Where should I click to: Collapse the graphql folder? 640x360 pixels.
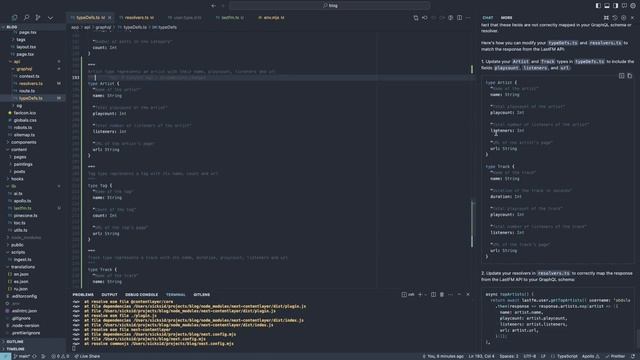(x=33, y=69)
